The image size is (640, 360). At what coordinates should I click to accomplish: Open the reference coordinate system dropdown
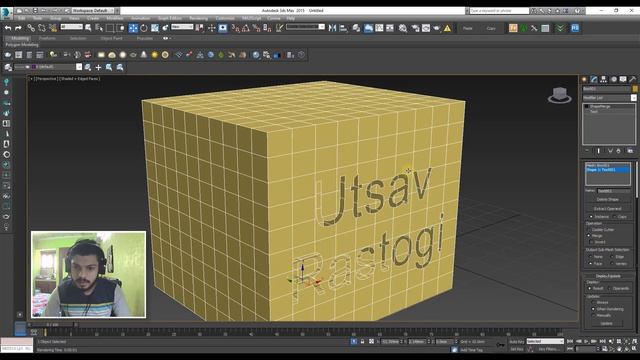point(182,27)
